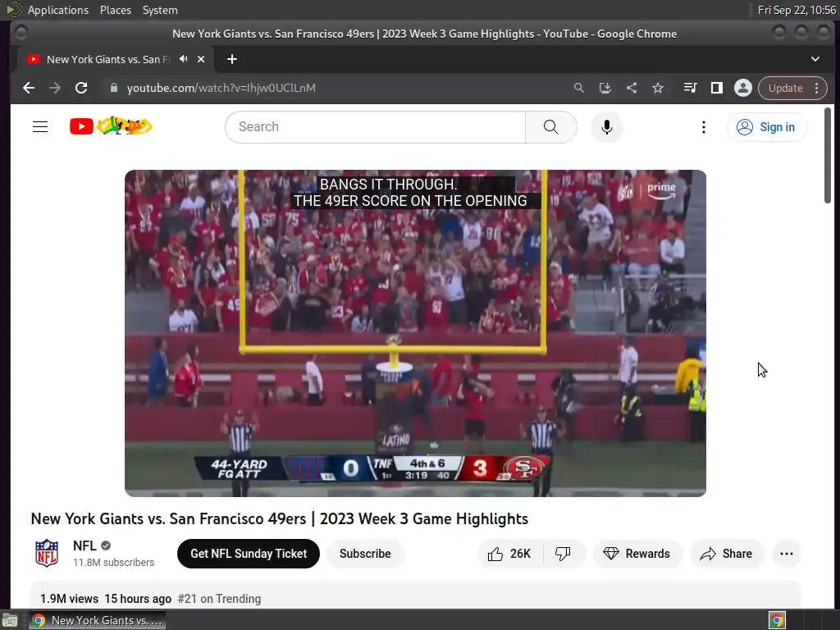Bookmark this tab with the star icon
Viewport: 840px width, 630px height.
click(x=658, y=88)
